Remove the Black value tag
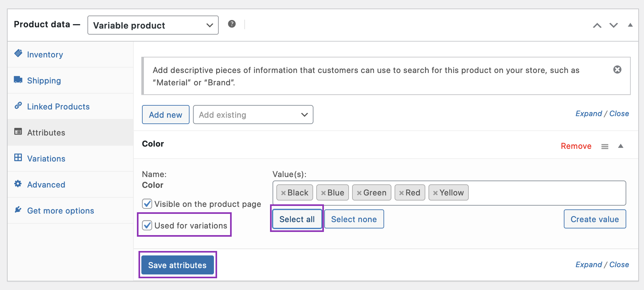644x290 pixels. click(x=283, y=192)
